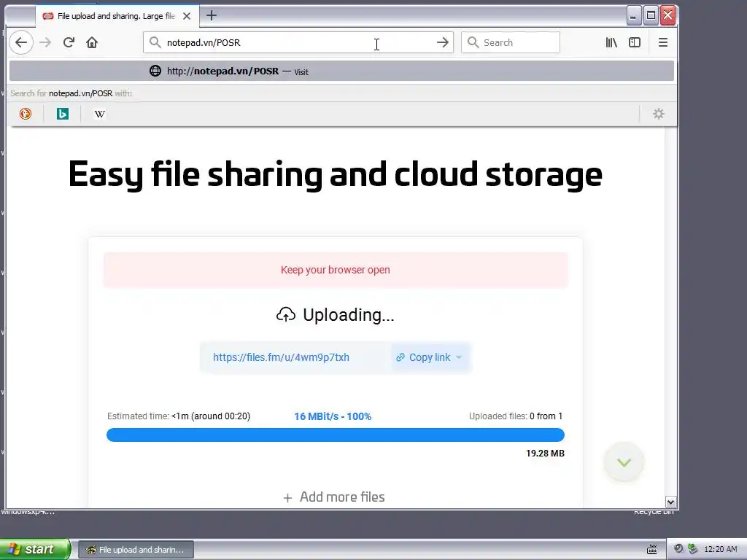Click the chain icon beside Copy link
747x560 pixels.
[x=400, y=357]
